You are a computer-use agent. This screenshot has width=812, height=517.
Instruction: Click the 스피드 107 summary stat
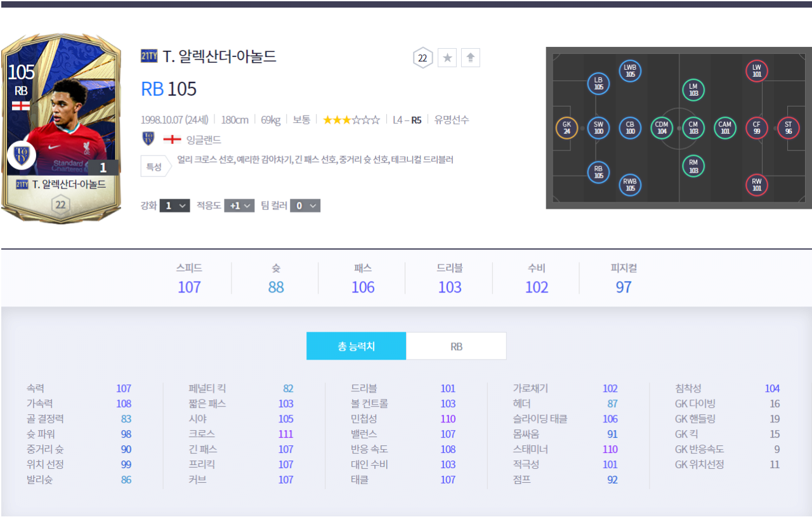click(189, 279)
